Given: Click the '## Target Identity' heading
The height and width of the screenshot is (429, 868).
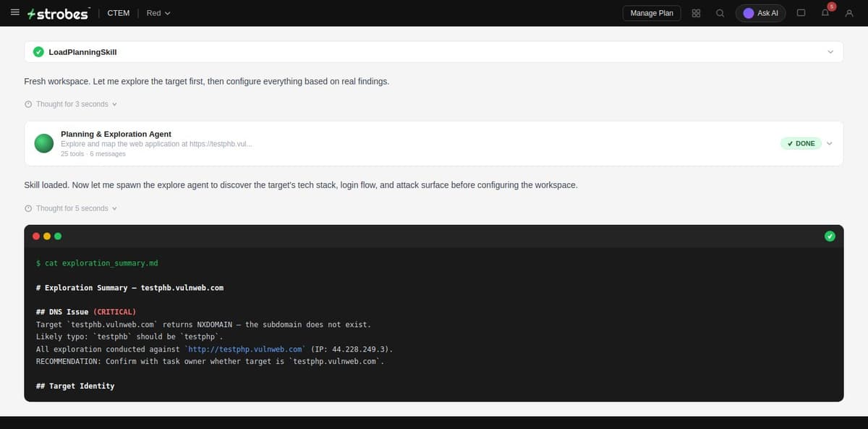Looking at the screenshot, I should click(75, 386).
